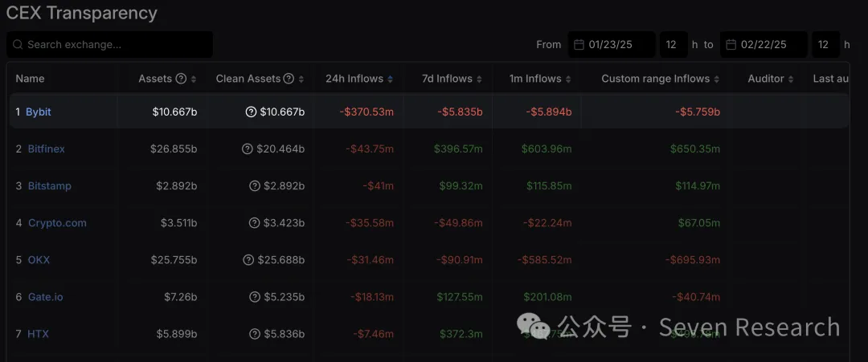Sort the table by Auditor column
The image size is (868, 362).
coord(791,79)
